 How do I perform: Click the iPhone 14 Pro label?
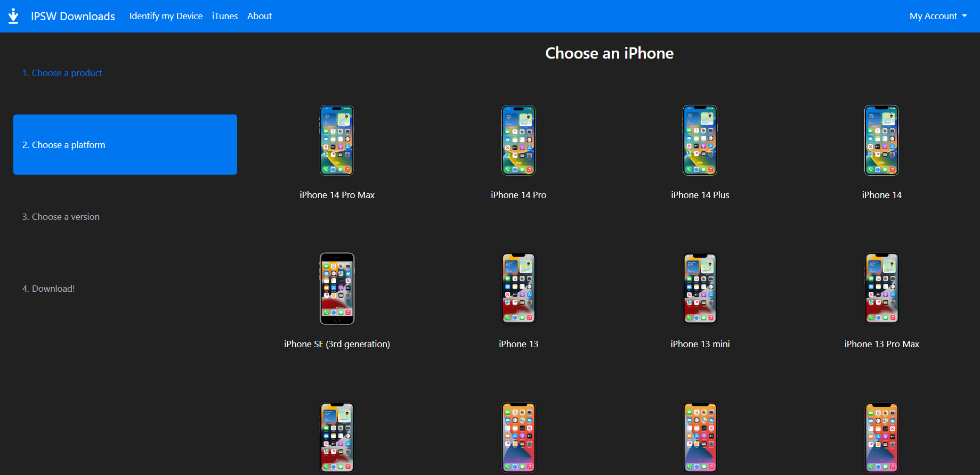click(x=519, y=195)
